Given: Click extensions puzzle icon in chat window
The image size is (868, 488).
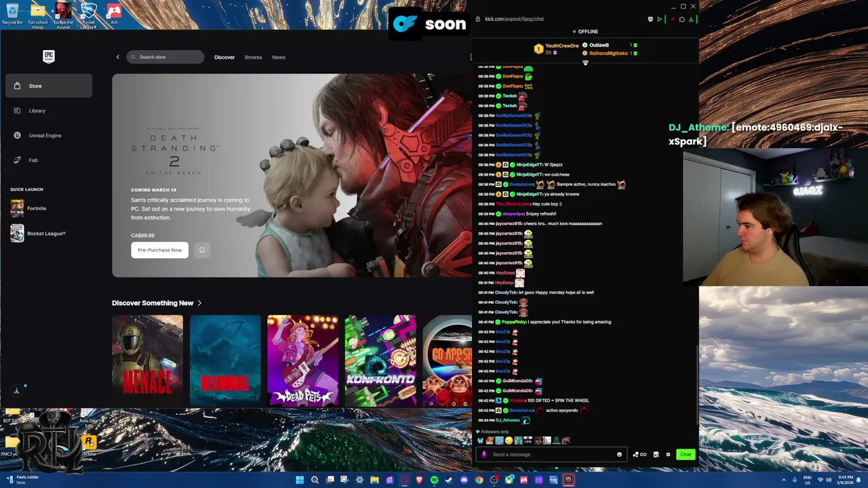Looking at the screenshot, I should click(682, 19).
